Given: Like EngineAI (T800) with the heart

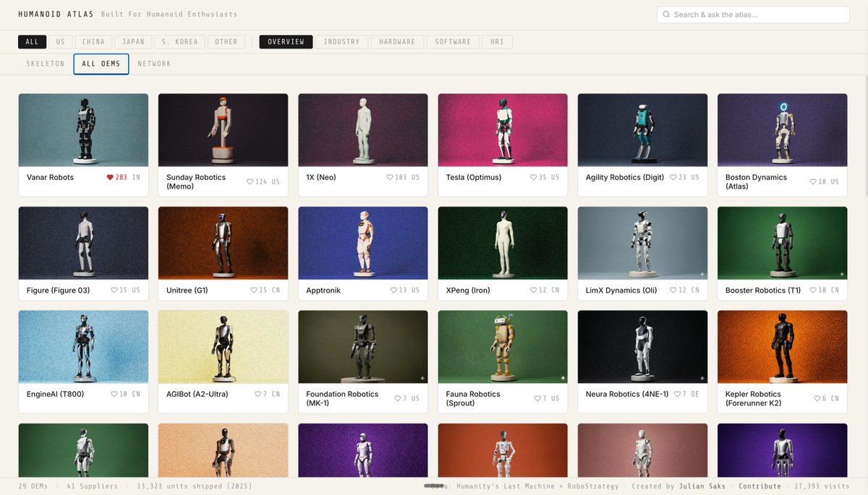Looking at the screenshot, I should (114, 394).
